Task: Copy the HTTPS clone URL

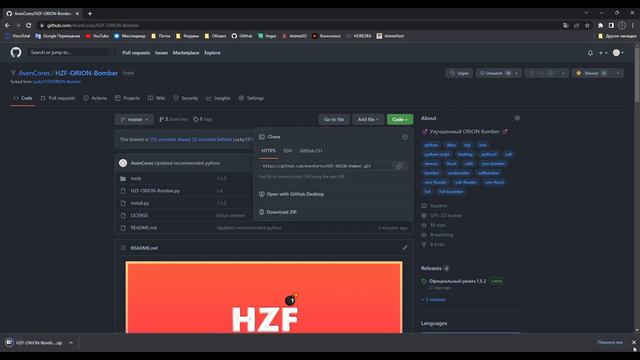Action: tap(399, 166)
